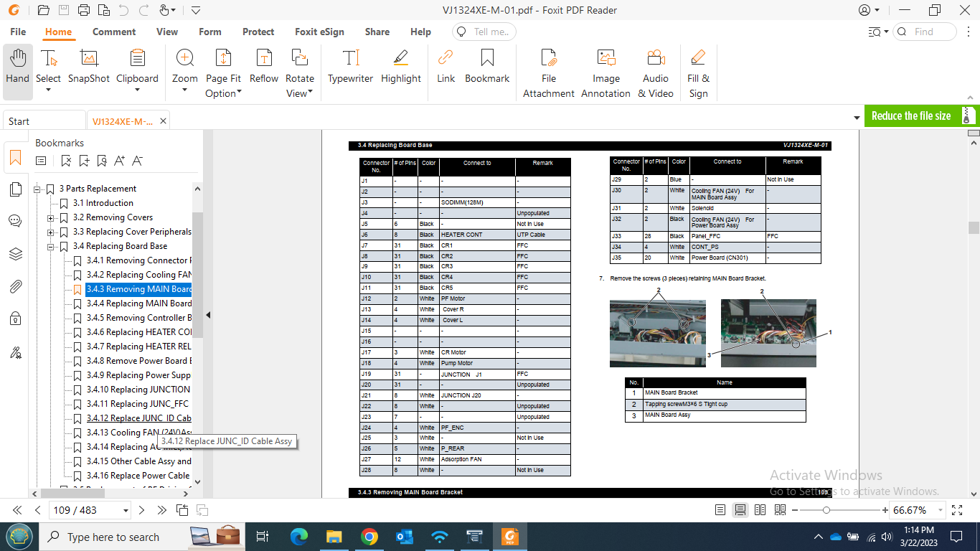Switch to the View tab

[167, 32]
